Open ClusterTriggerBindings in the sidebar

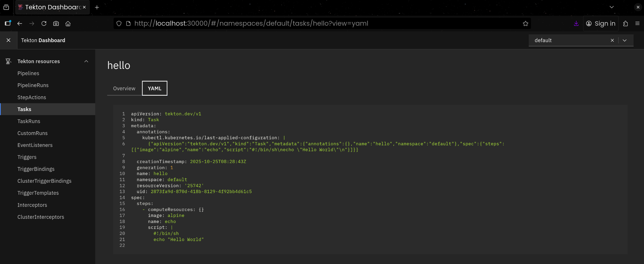tap(44, 181)
